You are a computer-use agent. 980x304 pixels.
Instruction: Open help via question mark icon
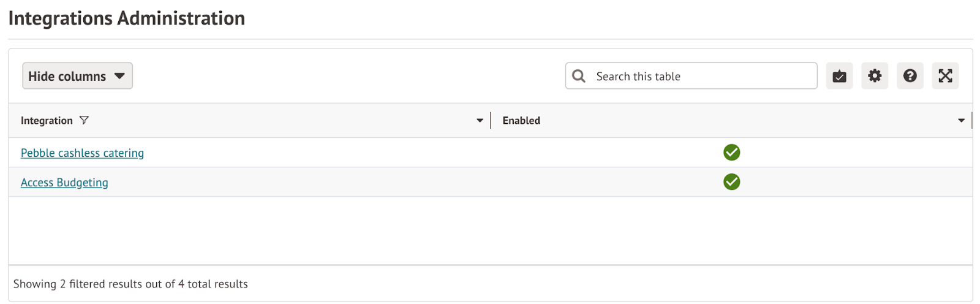tap(910, 76)
